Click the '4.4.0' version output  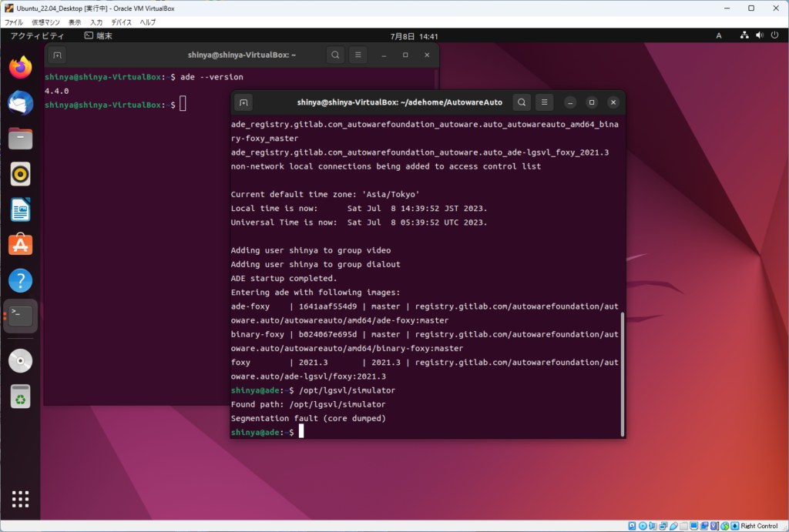[x=56, y=91]
